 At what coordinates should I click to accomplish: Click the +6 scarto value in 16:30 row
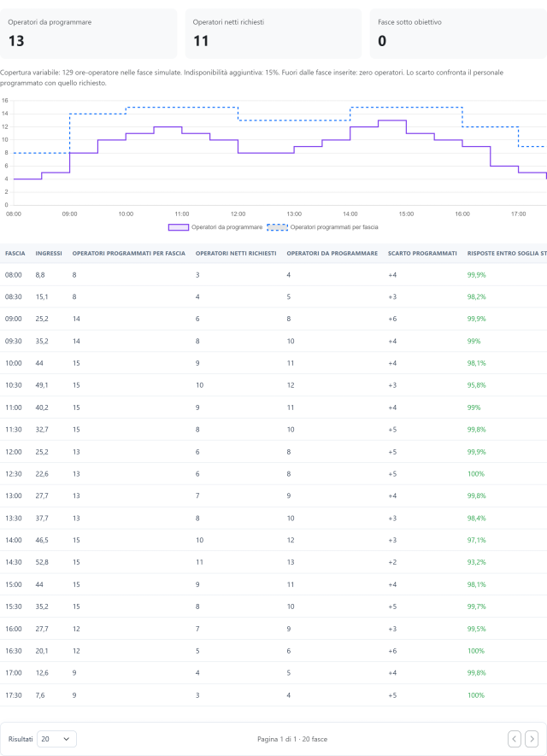(392, 651)
